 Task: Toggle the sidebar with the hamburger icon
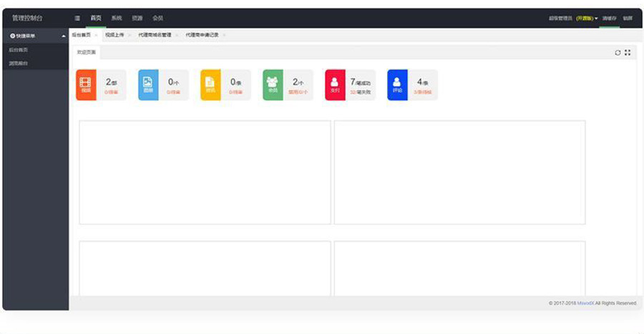(x=77, y=18)
